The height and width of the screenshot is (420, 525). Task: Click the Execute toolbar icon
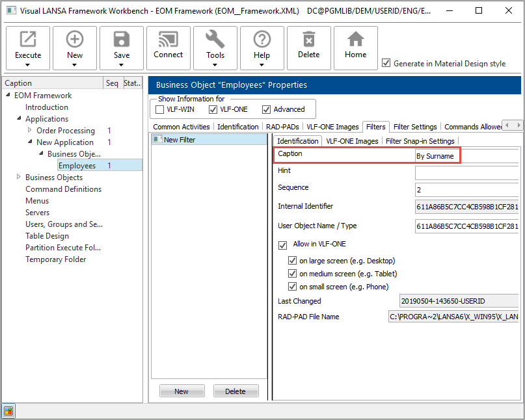[28, 40]
